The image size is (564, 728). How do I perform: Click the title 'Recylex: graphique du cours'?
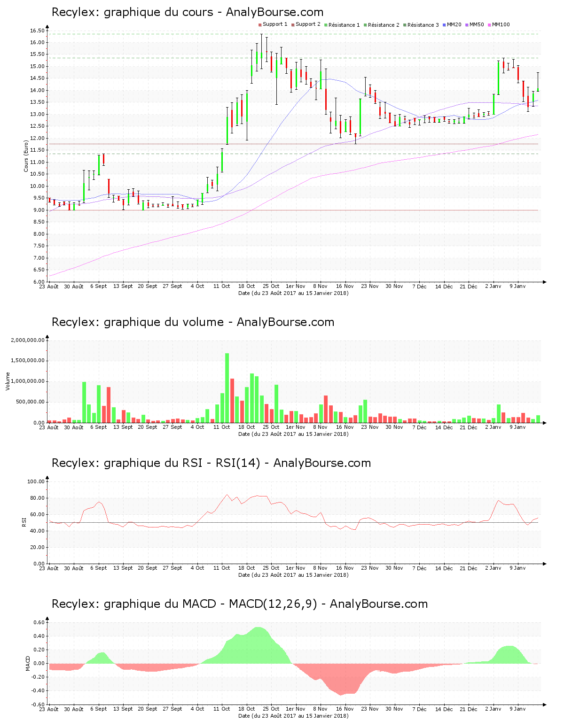click(x=133, y=12)
